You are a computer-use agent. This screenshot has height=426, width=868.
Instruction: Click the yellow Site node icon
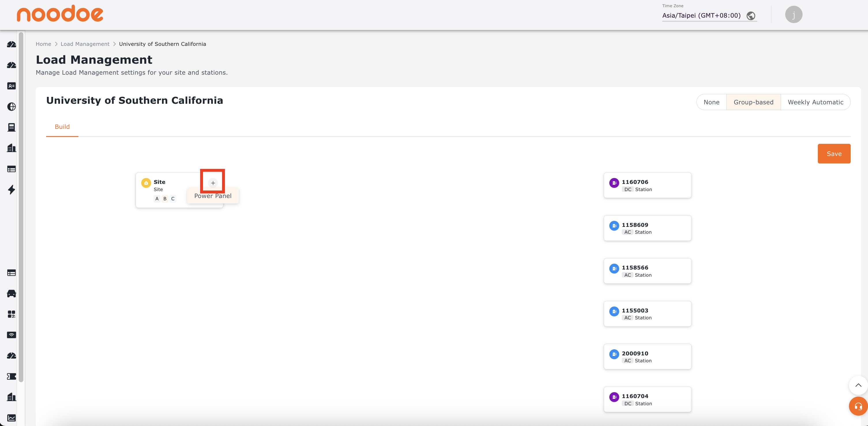(146, 183)
